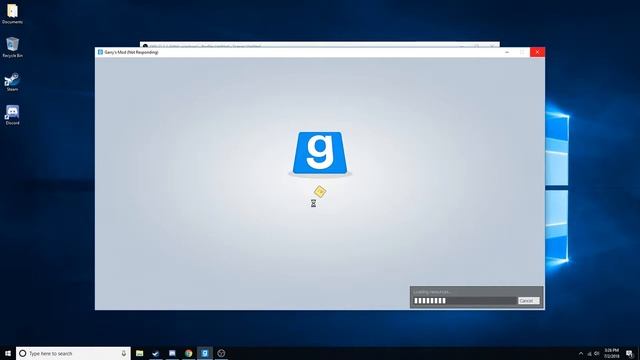Click the Garry's Mod title bar icon
Image resolution: width=640 pixels, height=360 pixels.
(100, 52)
